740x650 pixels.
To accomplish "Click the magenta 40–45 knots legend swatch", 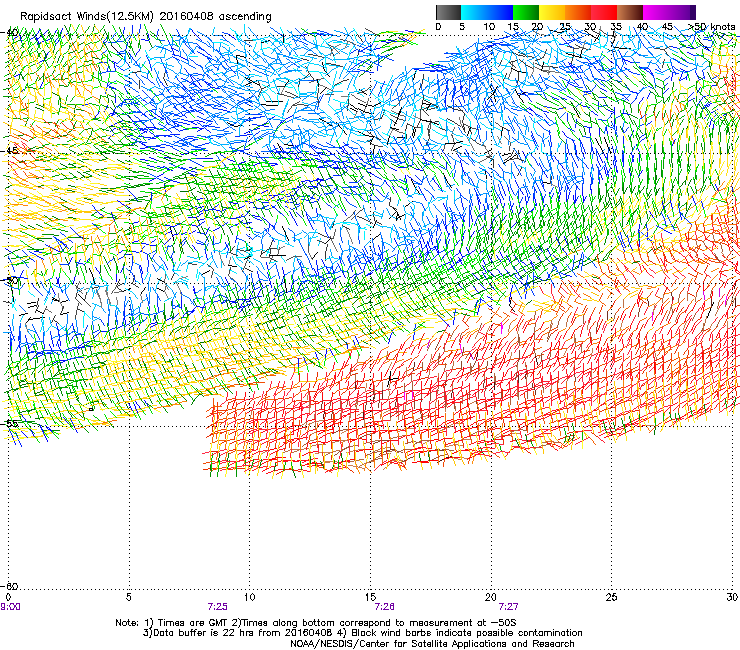I will (656, 12).
